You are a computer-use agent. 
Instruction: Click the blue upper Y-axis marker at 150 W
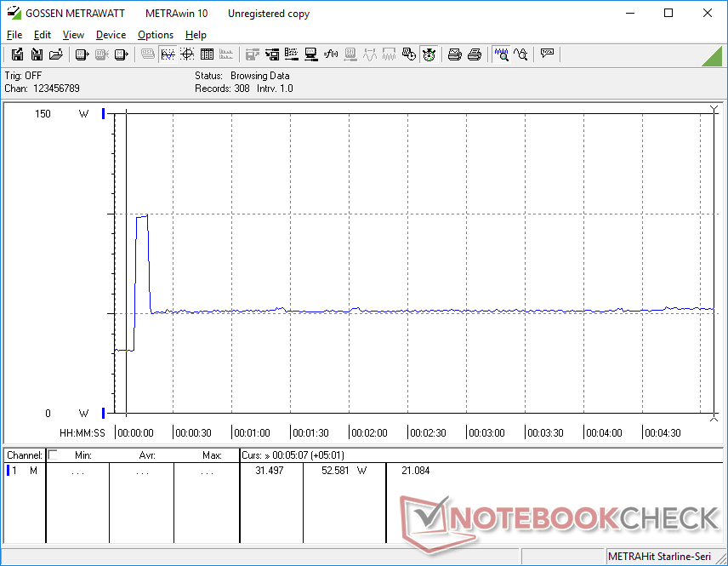[103, 113]
